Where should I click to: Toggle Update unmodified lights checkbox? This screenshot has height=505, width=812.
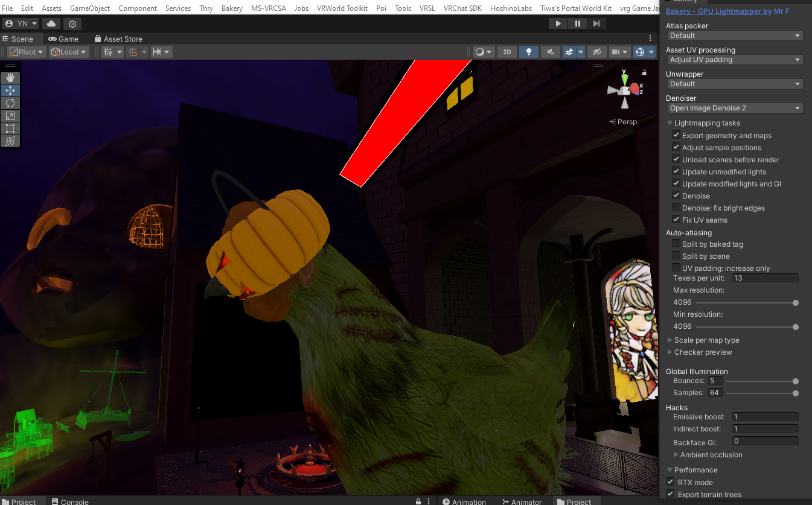676,171
